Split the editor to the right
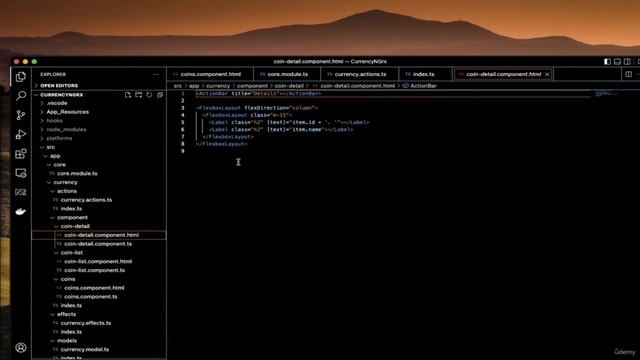This screenshot has width=640, height=360. [629, 74]
